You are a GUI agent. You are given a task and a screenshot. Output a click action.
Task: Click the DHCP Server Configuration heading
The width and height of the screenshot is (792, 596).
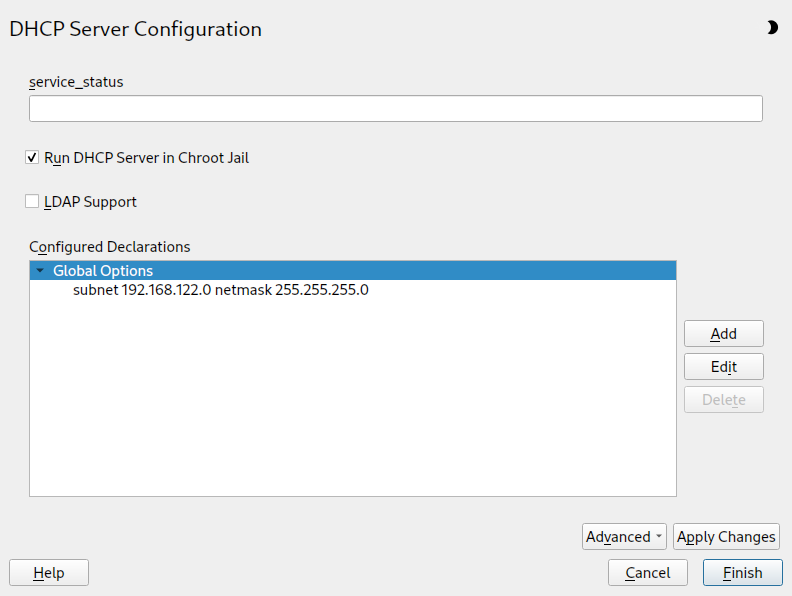point(136,29)
